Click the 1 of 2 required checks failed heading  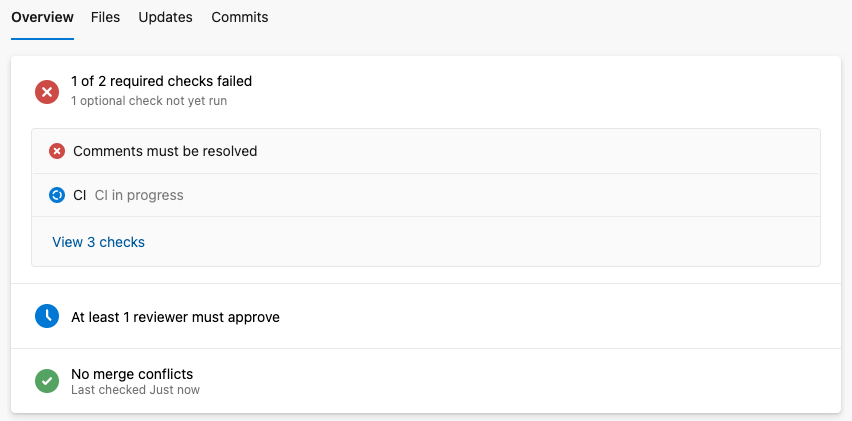161,81
